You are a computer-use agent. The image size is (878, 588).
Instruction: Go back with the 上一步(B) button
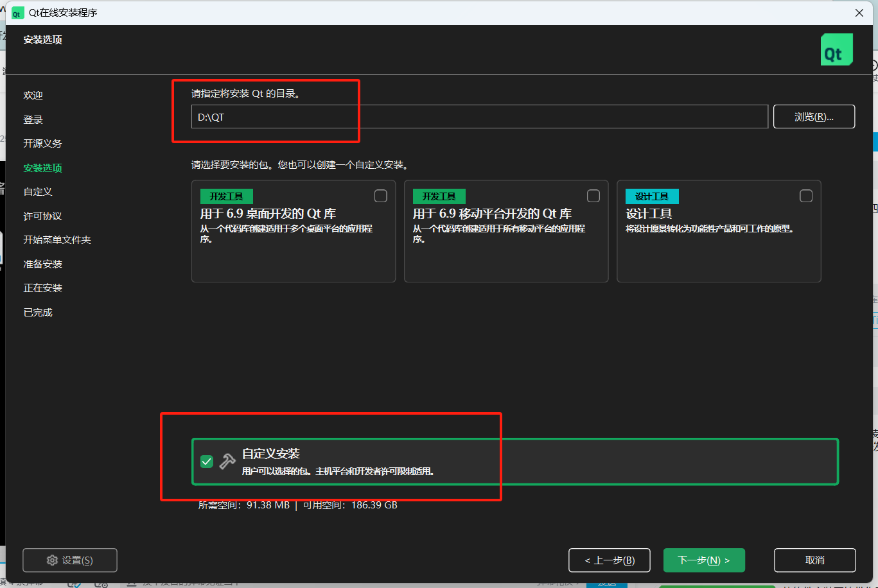(x=610, y=560)
